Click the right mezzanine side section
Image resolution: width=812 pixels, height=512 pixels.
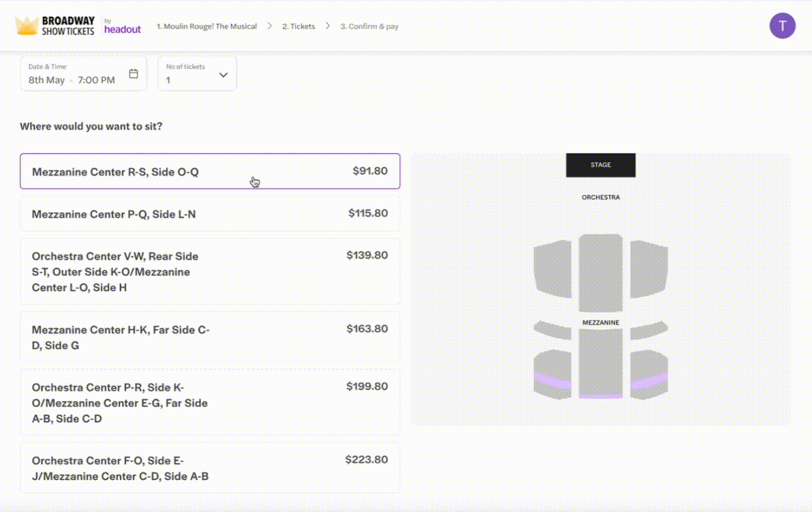(649, 373)
